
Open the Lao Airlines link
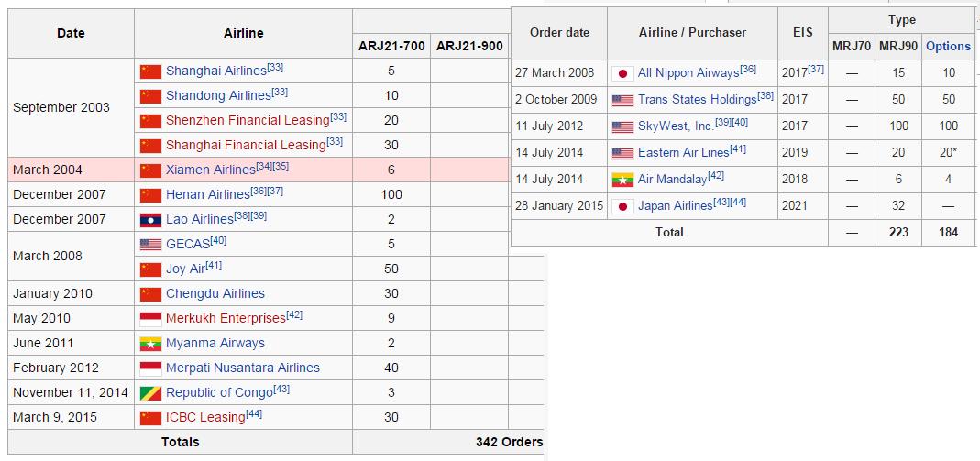click(199, 220)
